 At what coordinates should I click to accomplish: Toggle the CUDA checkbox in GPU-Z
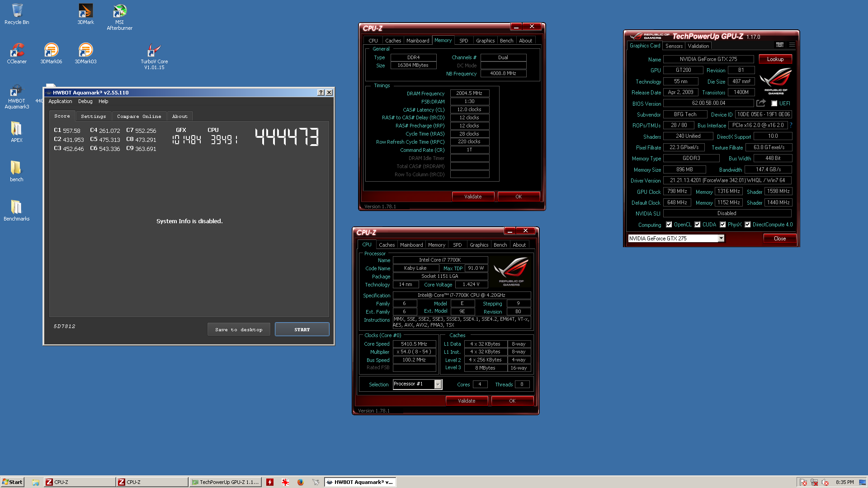(x=698, y=225)
